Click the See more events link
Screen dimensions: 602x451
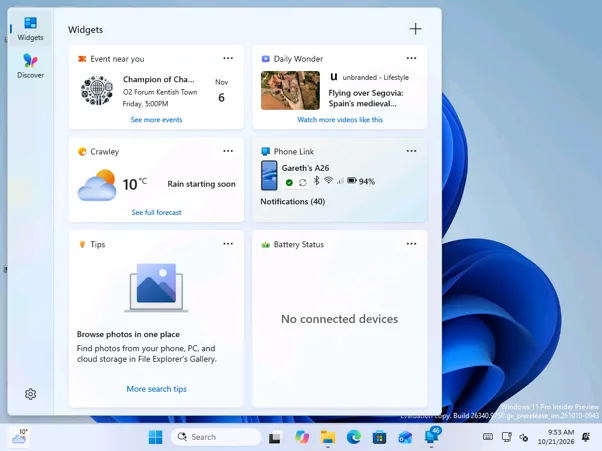pyautogui.click(x=156, y=120)
